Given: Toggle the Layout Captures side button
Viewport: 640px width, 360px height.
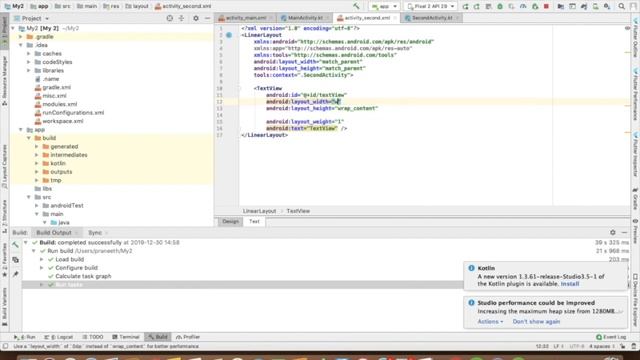Looking at the screenshot, I should coord(4,167).
